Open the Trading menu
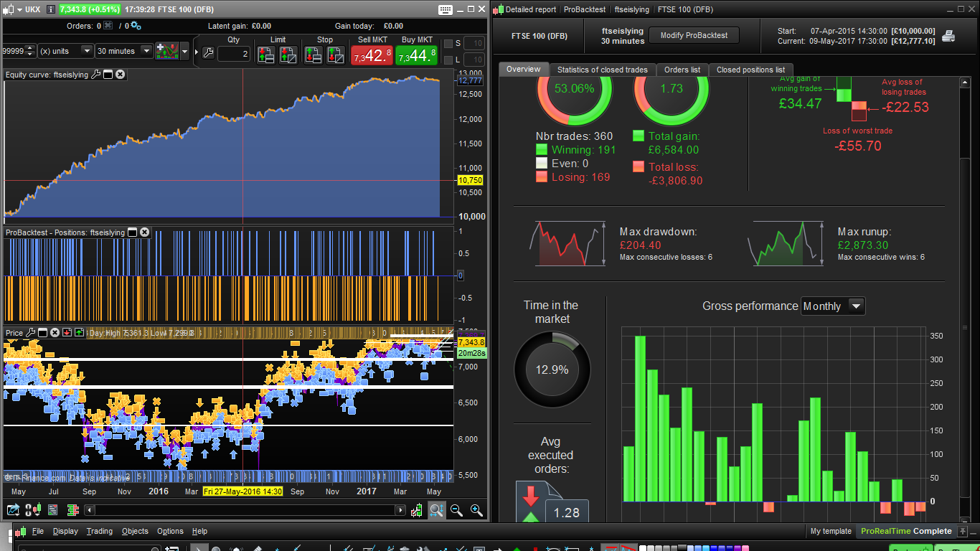The image size is (980, 551). pos(100,531)
